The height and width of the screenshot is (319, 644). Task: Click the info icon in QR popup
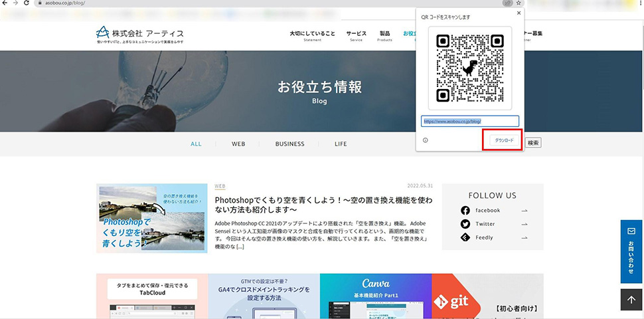(x=425, y=140)
